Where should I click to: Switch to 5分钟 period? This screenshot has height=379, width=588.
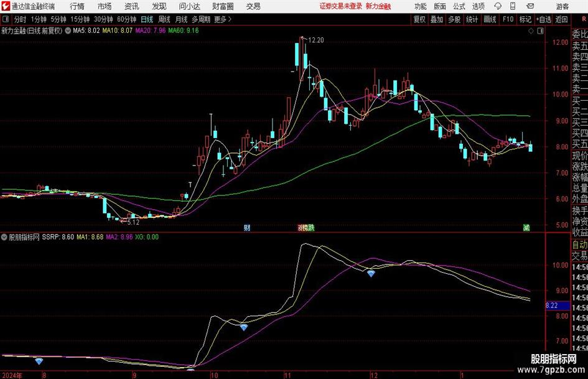click(x=58, y=19)
